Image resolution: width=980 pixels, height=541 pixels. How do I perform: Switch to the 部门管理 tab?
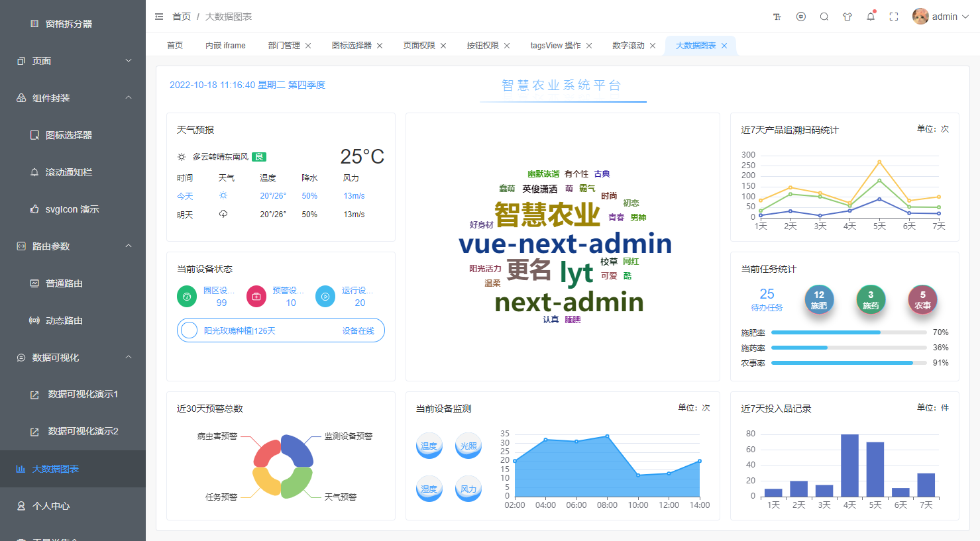pos(284,46)
